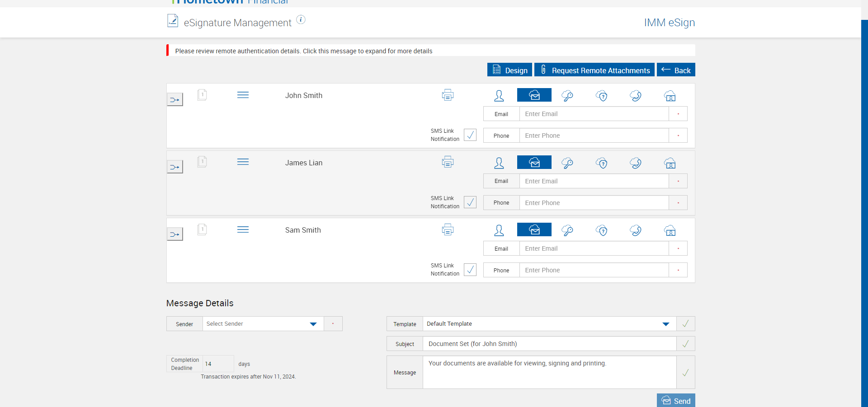Select ID verification icon for John Smith
868x407 pixels.
click(670, 95)
